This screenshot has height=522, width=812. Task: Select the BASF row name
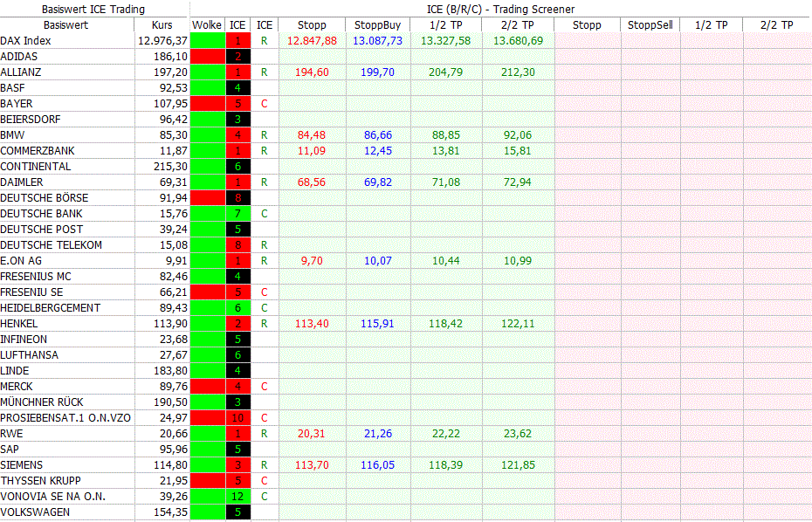(12, 87)
